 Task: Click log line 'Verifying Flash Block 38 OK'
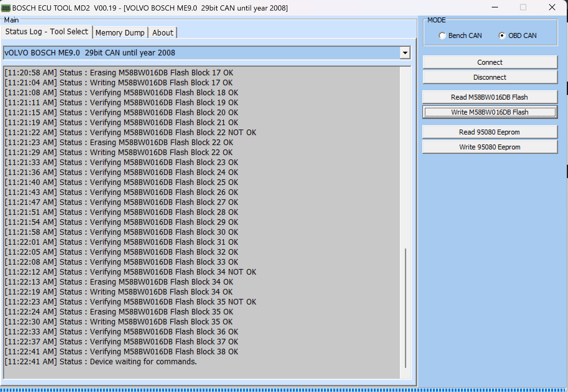121,352
